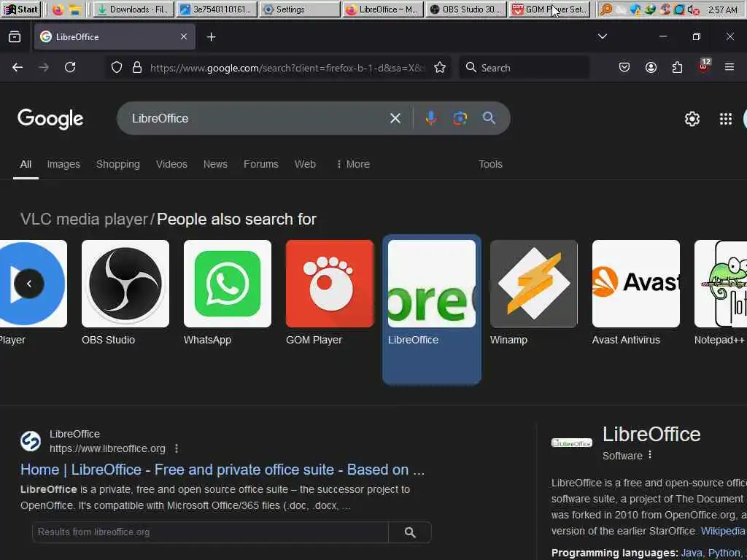
Task: Switch to Settings taskbar window
Action: (299, 9)
